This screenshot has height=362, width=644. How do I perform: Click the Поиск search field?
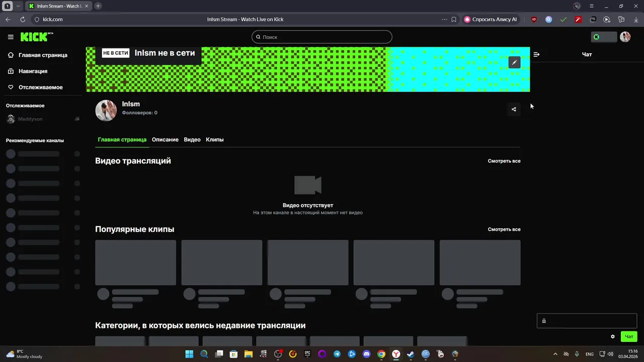322,37
